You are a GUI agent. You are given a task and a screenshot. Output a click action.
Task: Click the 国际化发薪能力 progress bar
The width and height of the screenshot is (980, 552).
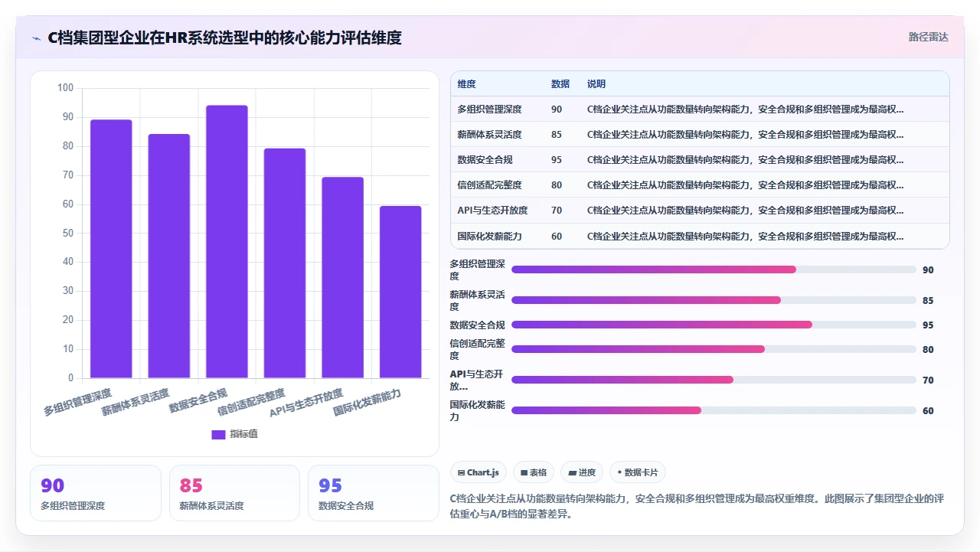coord(714,410)
